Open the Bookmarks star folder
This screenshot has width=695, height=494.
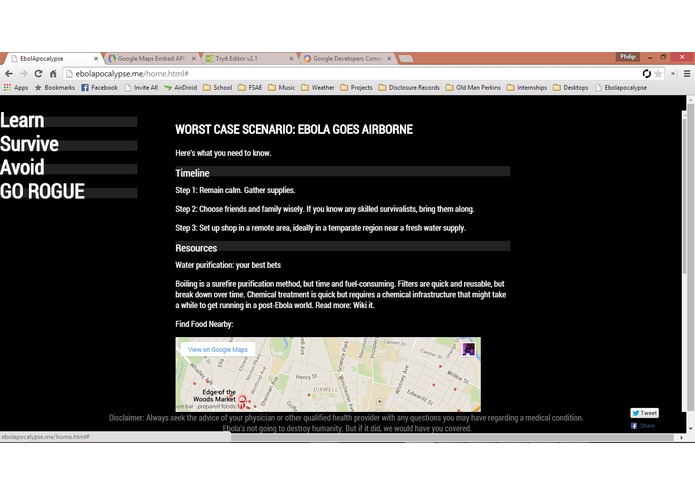tap(55, 88)
